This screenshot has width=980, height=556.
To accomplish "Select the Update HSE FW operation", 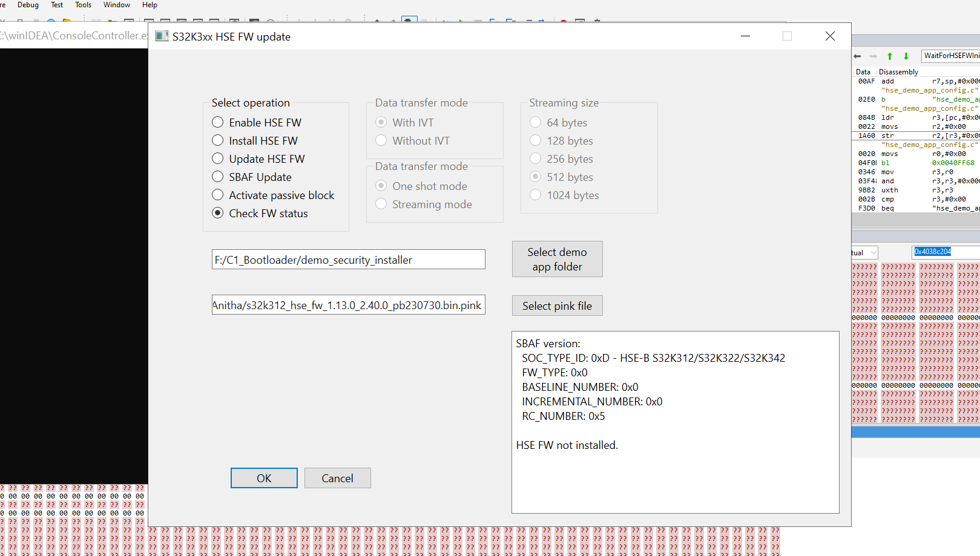I will (x=218, y=159).
